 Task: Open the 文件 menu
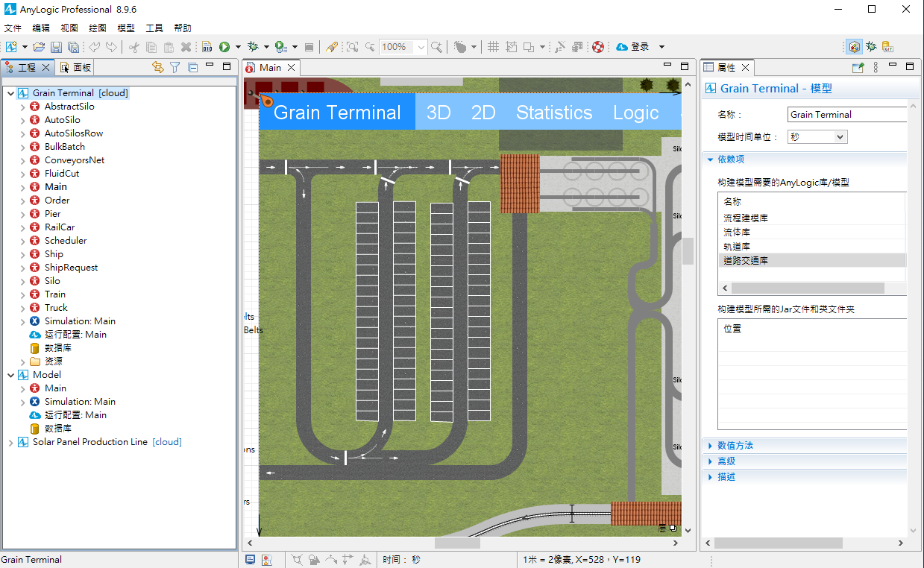[x=13, y=28]
